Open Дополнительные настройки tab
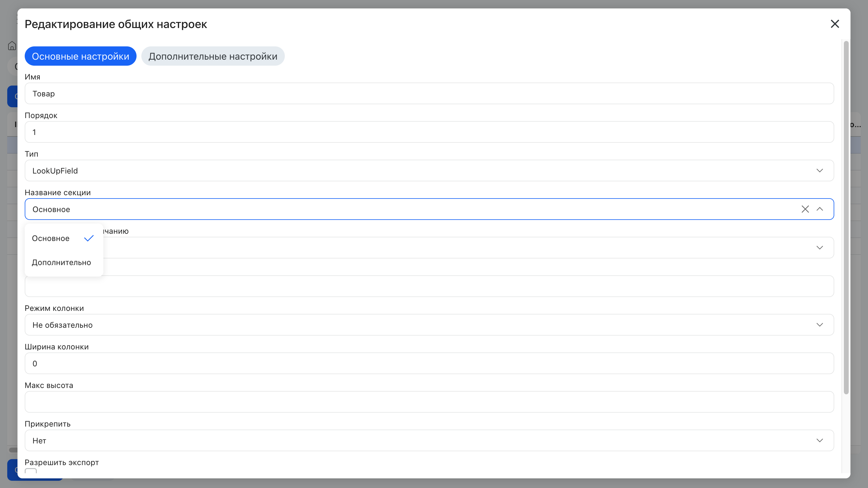This screenshot has height=488, width=868. (x=213, y=56)
